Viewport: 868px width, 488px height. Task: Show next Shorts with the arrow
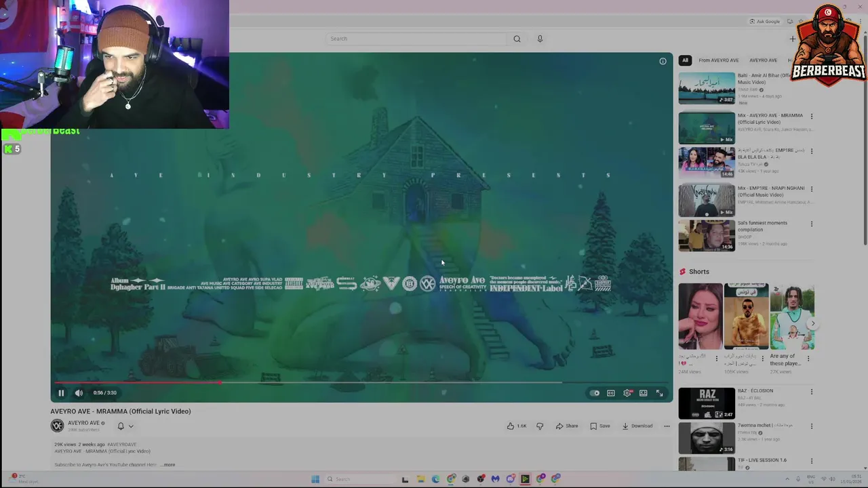click(812, 323)
